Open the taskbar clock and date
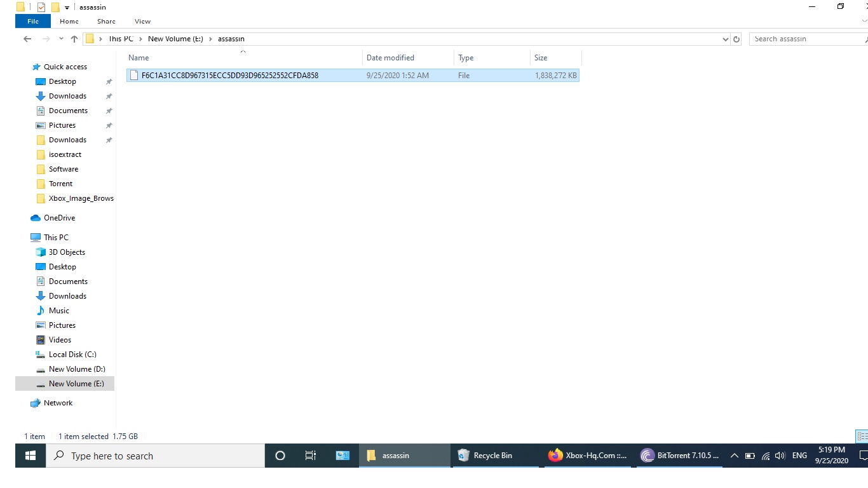Screen dimensions: 868x488 (832, 456)
